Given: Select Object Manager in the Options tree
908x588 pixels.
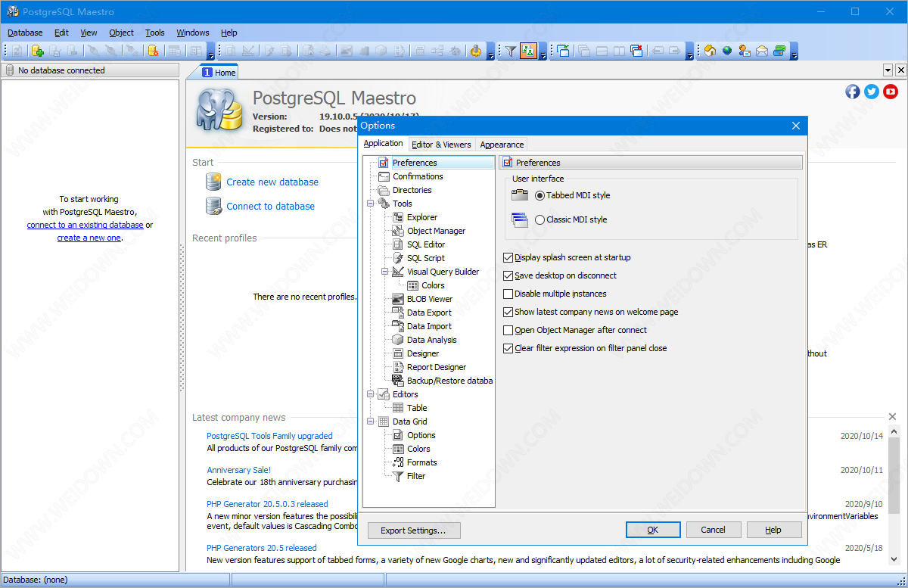Looking at the screenshot, I should [436, 231].
